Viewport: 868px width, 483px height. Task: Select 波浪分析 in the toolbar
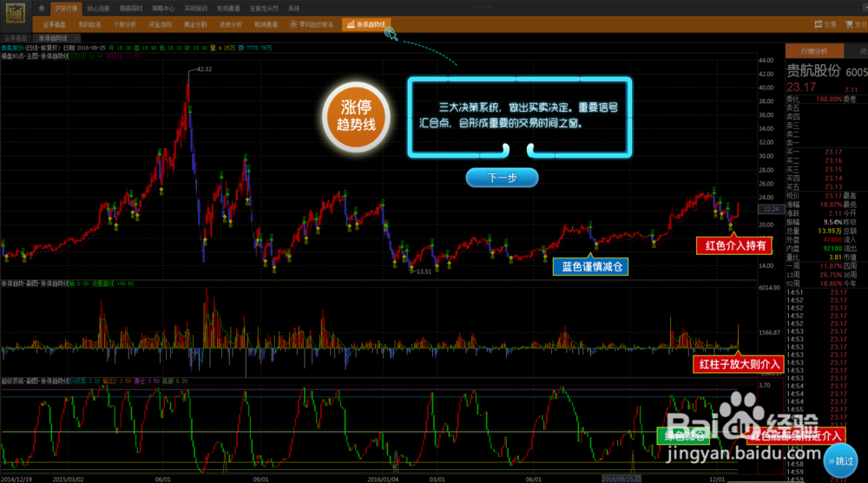point(231,24)
